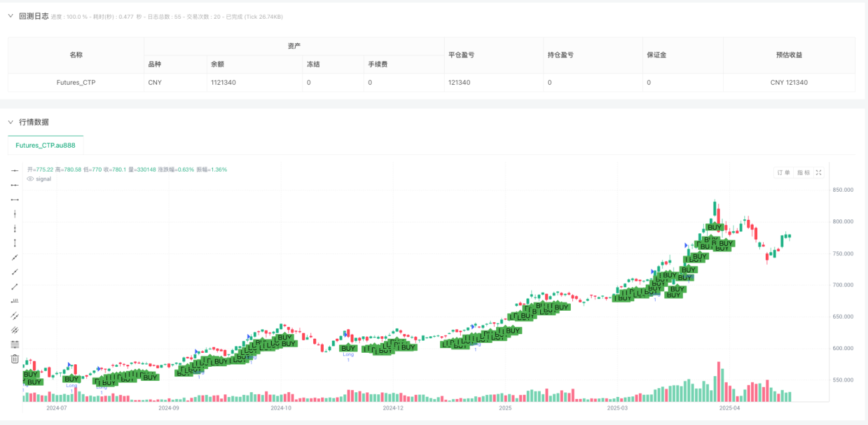Click the Futures_CTP row name cell

click(x=76, y=83)
